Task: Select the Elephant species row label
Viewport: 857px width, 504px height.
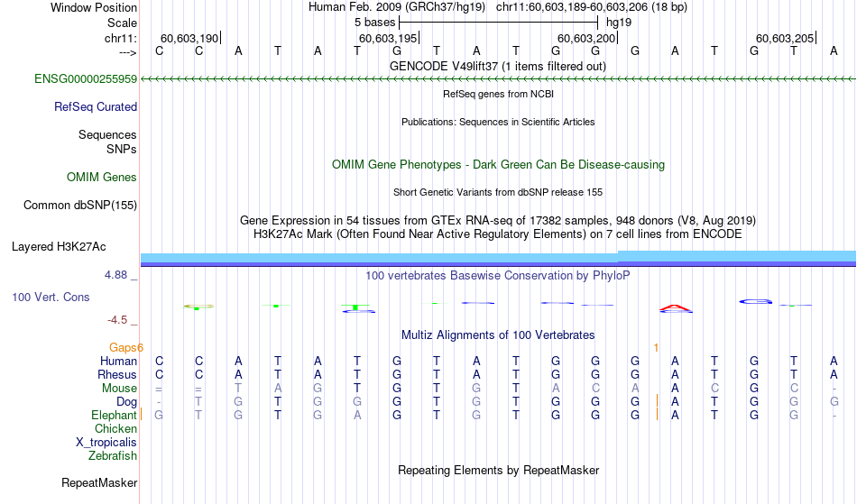Action: click(x=114, y=416)
